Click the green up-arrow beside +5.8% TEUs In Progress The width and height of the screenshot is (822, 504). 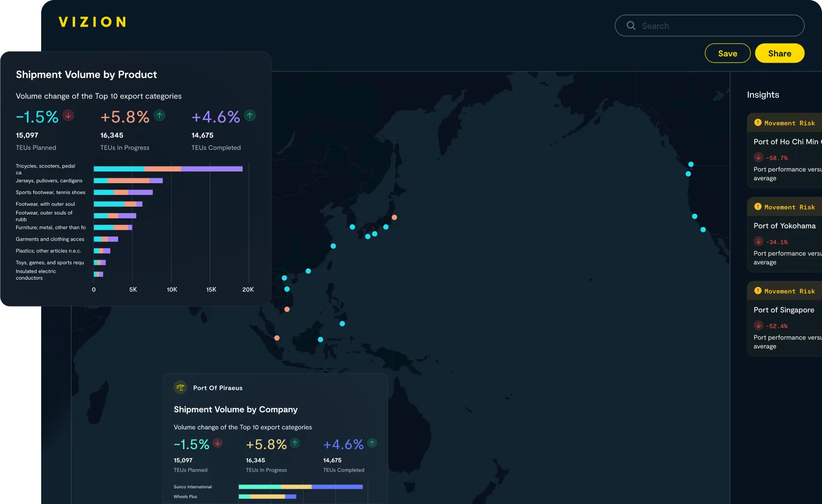coord(159,116)
